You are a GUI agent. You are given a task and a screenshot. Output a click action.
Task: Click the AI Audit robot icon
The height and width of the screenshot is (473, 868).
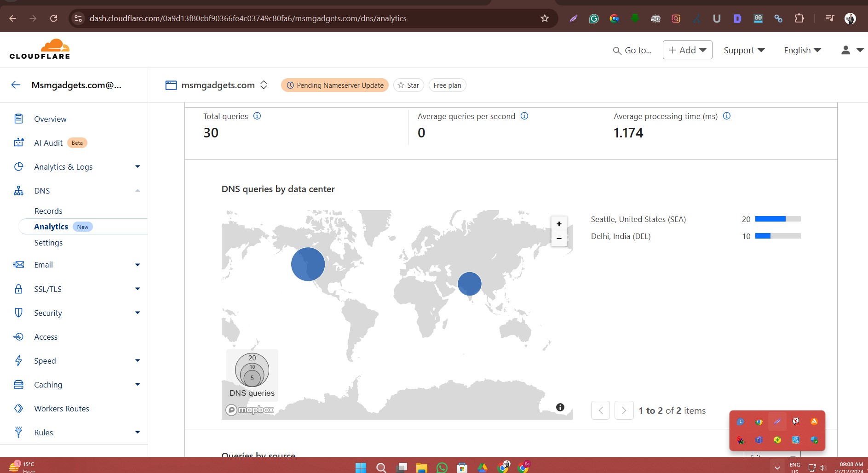tap(18, 142)
